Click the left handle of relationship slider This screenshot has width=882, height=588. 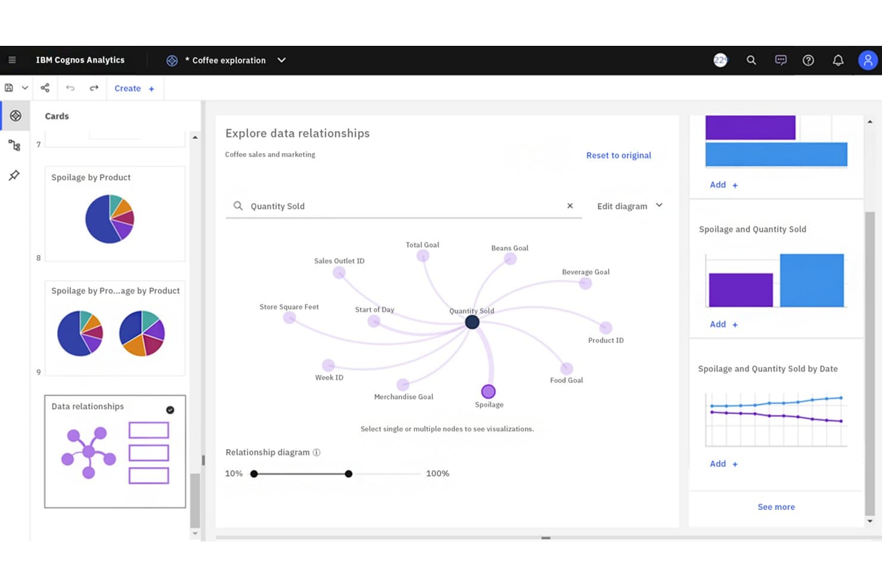tap(254, 474)
